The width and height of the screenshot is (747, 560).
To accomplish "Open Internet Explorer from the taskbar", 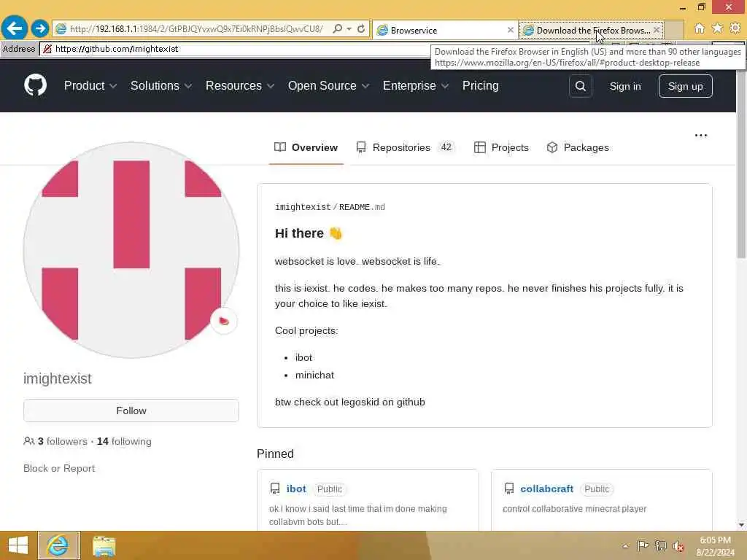I will pyautogui.click(x=58, y=545).
